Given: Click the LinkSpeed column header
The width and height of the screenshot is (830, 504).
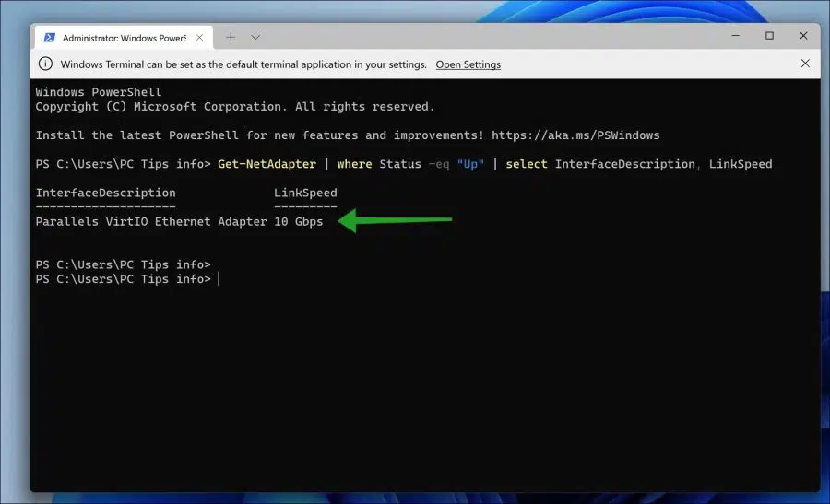Looking at the screenshot, I should pos(305,193).
